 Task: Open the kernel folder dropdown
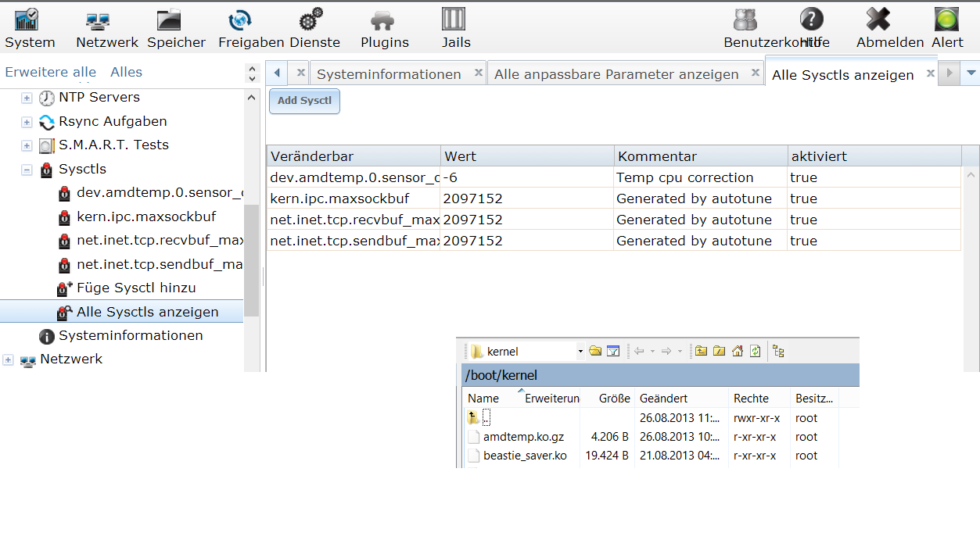click(x=580, y=352)
